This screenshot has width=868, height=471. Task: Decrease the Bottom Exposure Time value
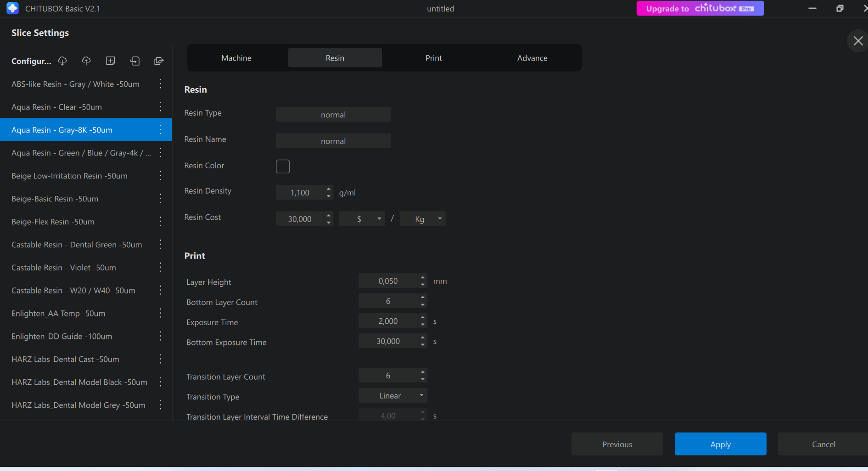point(423,345)
